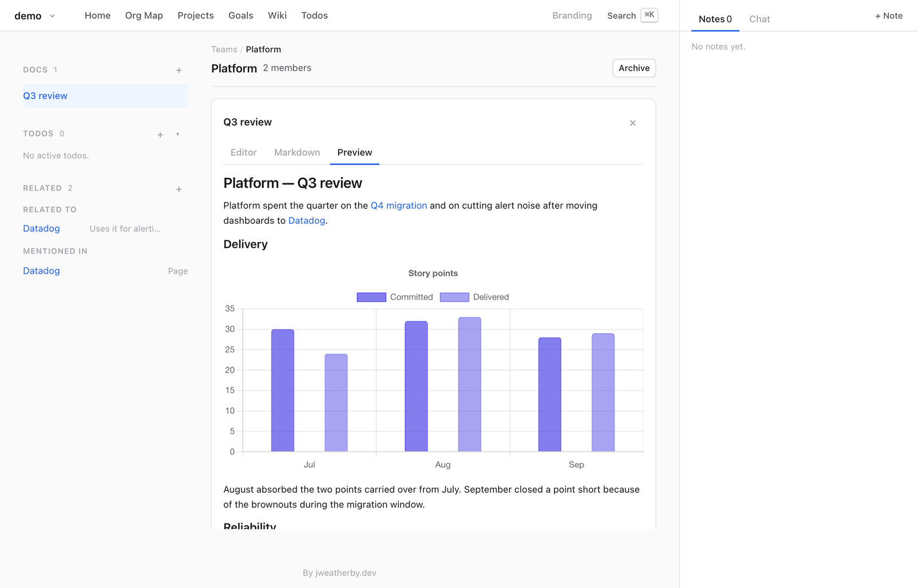Add a related item with plus icon
Viewport: 918px width, 588px height.
click(179, 189)
